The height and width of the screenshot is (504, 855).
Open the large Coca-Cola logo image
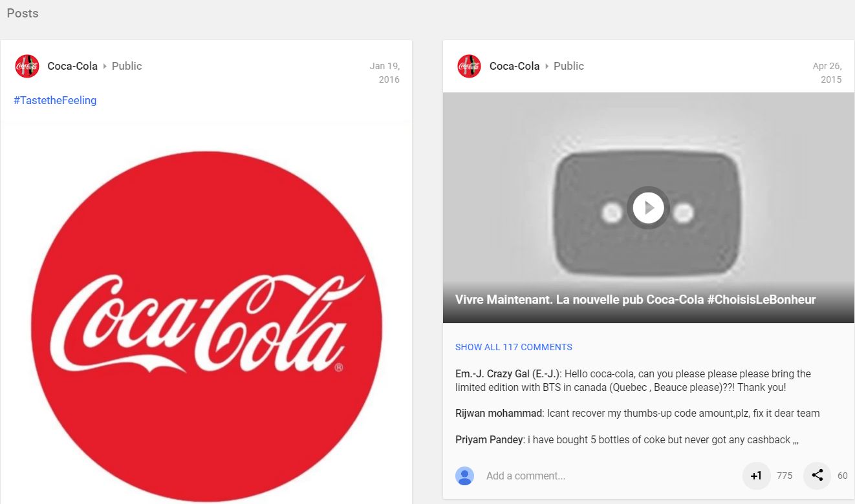(206, 326)
